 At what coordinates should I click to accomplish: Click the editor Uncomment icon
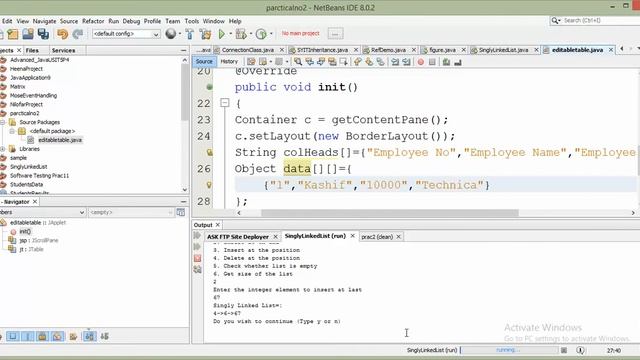(x=458, y=62)
